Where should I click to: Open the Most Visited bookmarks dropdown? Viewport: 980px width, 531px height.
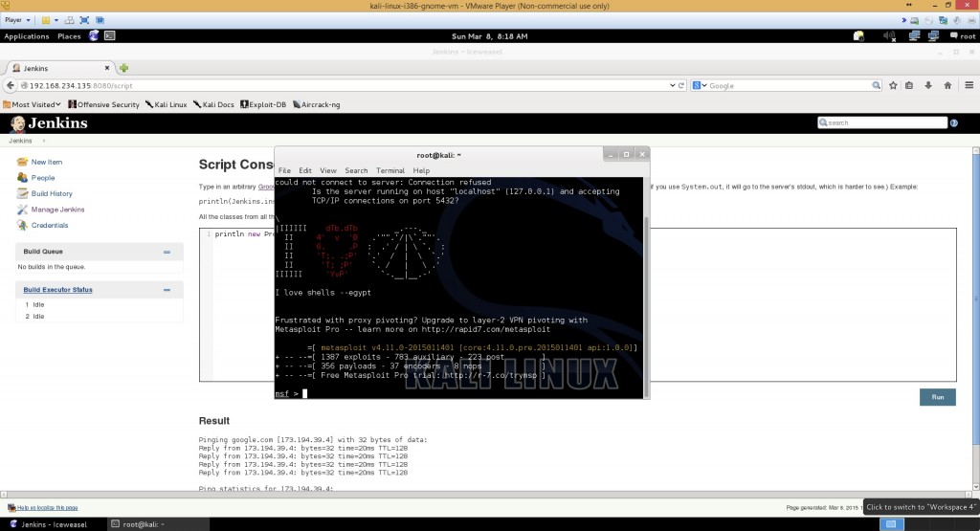pos(32,105)
